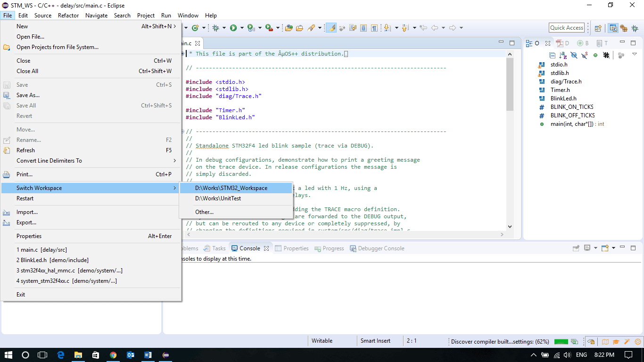Toggle Hide Fields filter in Outline

click(x=574, y=55)
